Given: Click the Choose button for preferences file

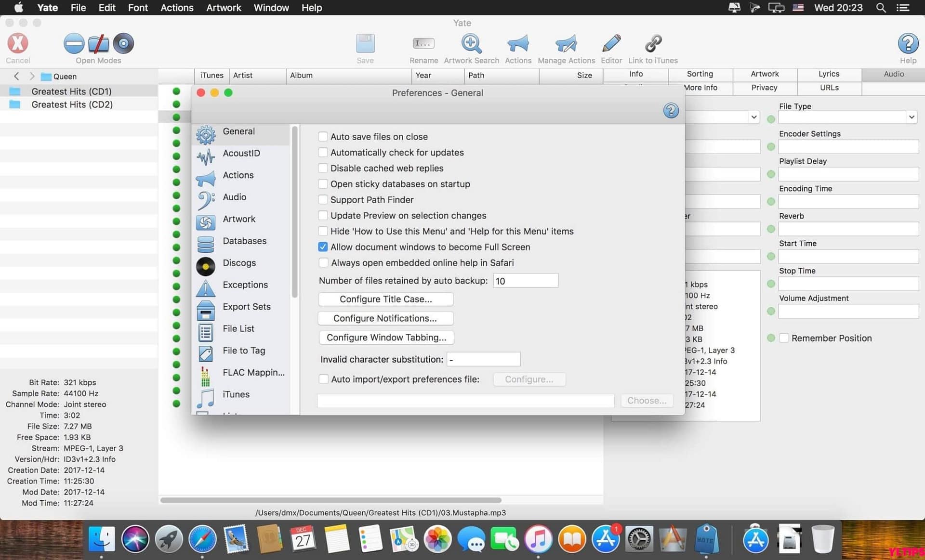Looking at the screenshot, I should pyautogui.click(x=647, y=400).
